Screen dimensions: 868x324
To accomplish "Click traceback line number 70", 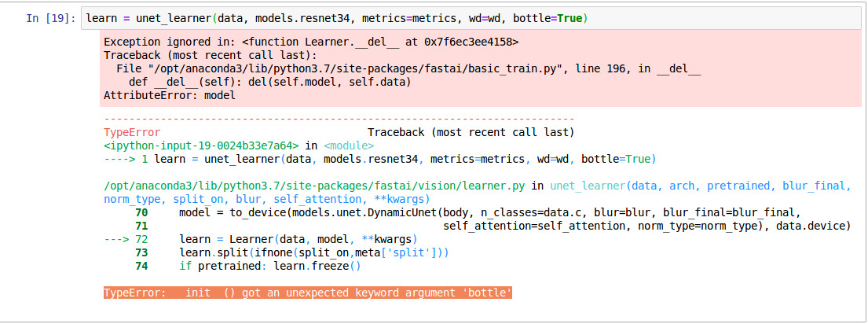I will point(141,212).
